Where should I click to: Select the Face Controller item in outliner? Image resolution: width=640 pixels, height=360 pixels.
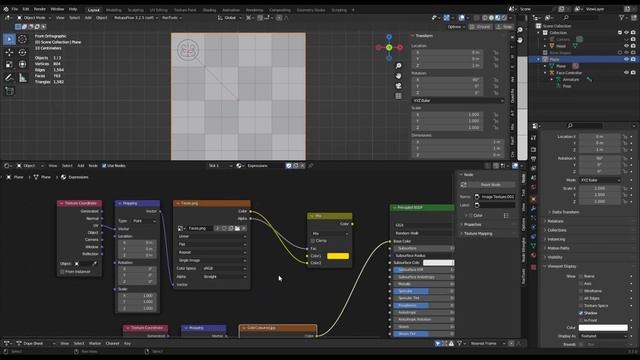[569, 73]
